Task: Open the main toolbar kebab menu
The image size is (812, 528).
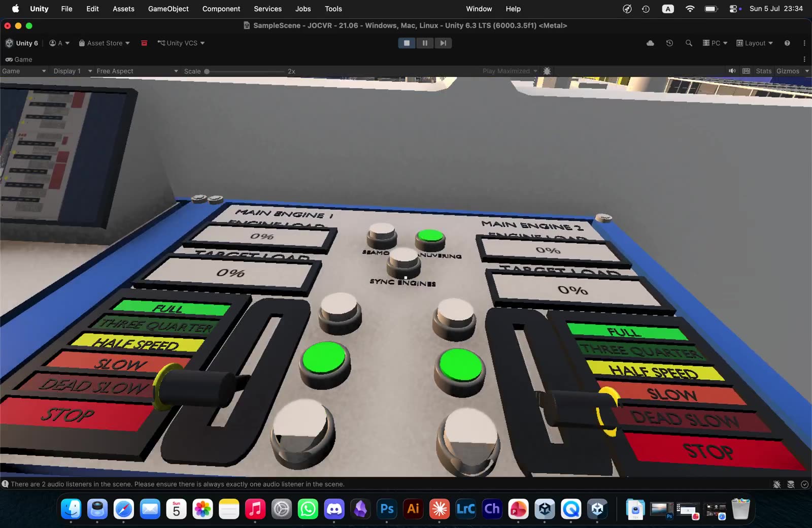Action: point(804,43)
